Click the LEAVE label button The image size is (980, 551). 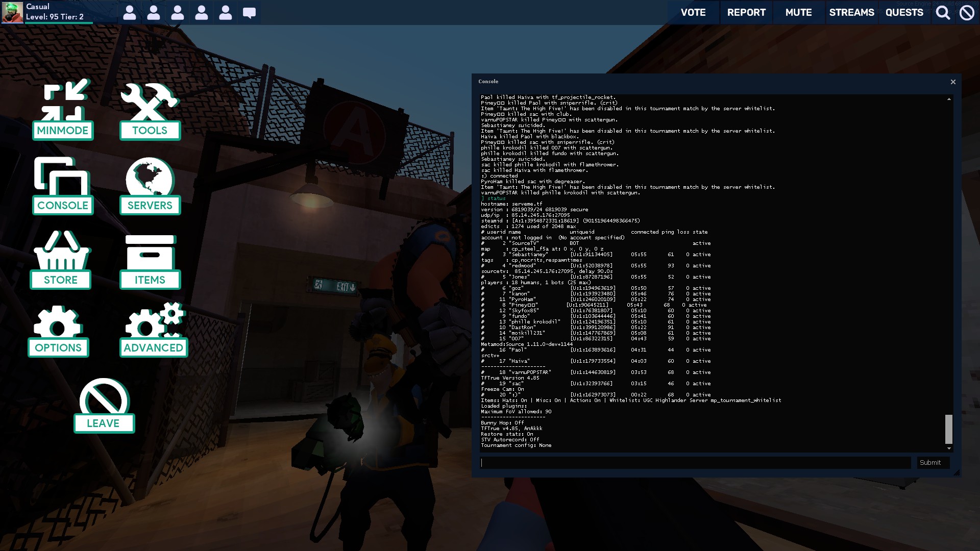click(x=104, y=423)
